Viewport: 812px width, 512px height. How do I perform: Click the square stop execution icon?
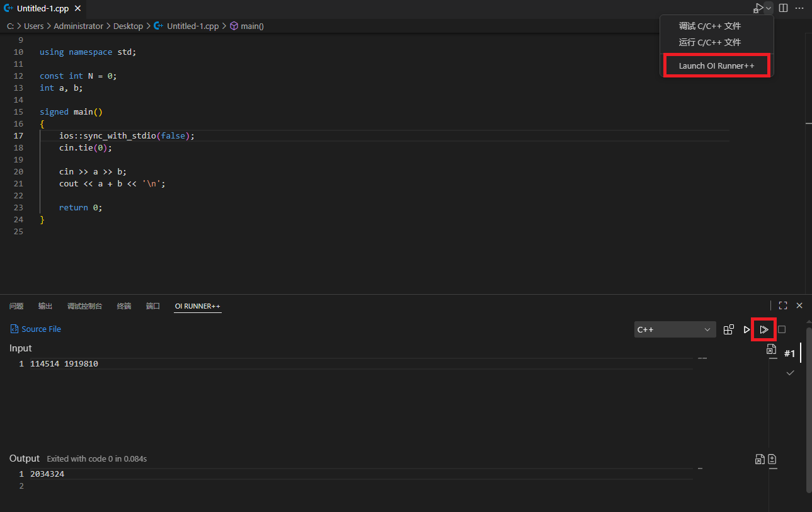[782, 329]
